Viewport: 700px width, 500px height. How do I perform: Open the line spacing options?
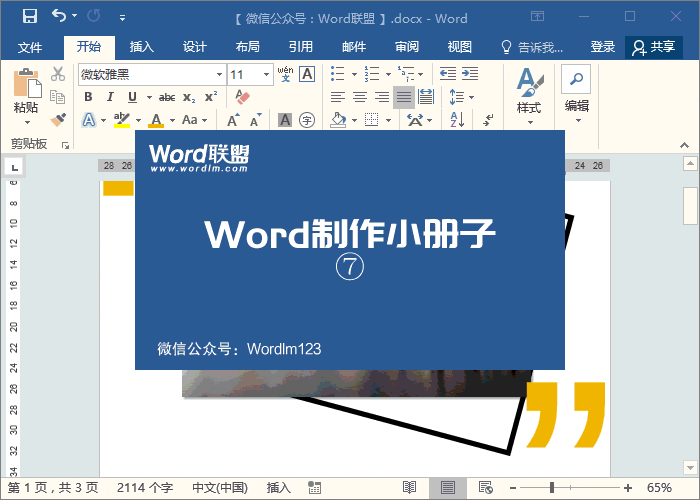[x=461, y=97]
